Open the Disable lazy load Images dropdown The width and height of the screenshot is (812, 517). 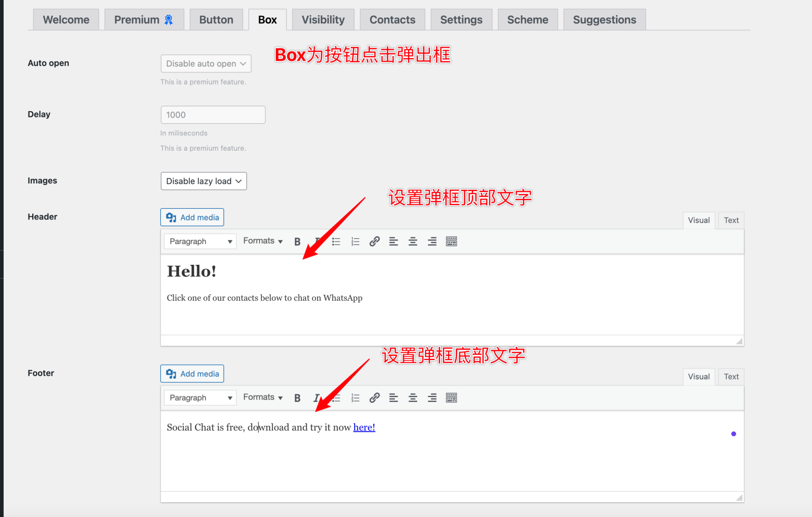click(204, 181)
